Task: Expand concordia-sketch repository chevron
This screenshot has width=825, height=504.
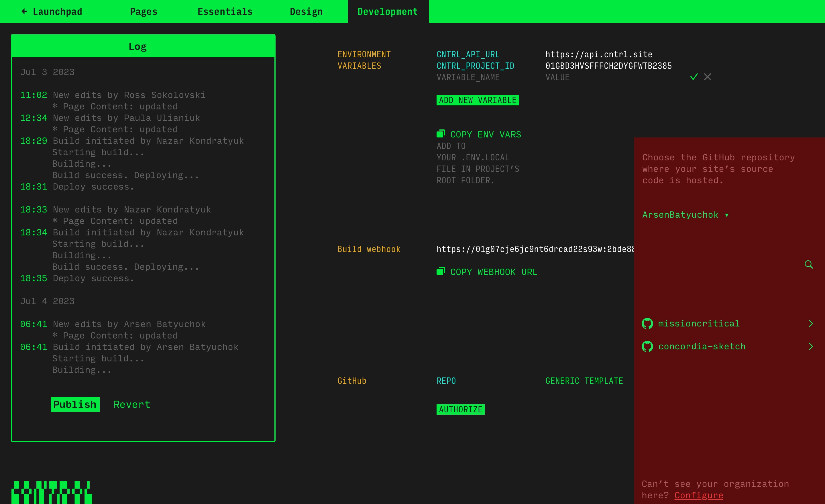Action: click(811, 346)
